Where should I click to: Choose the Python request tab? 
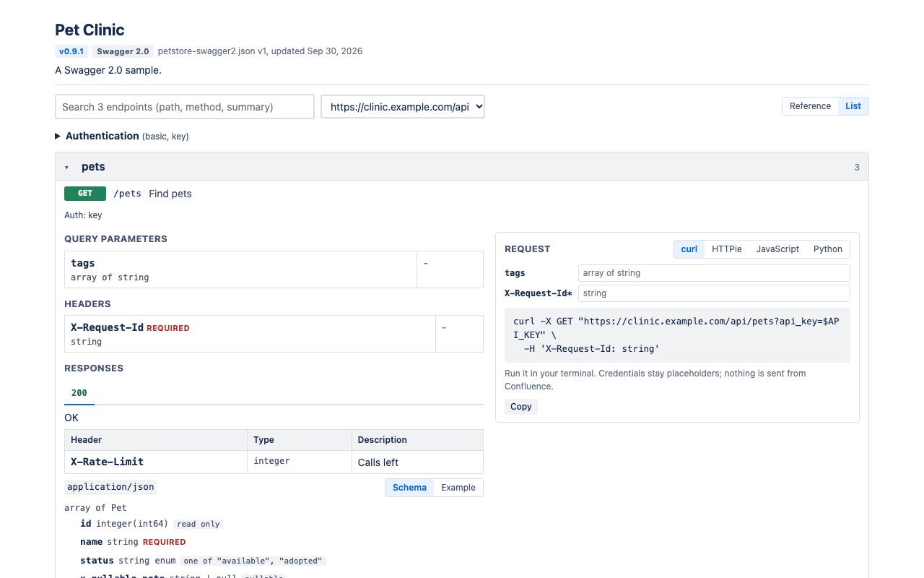pos(828,249)
